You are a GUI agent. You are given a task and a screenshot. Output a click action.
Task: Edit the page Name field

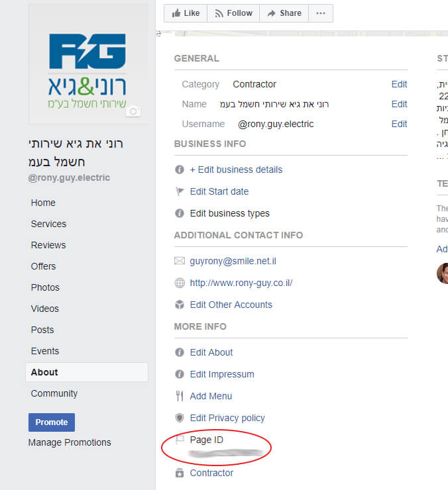(399, 104)
